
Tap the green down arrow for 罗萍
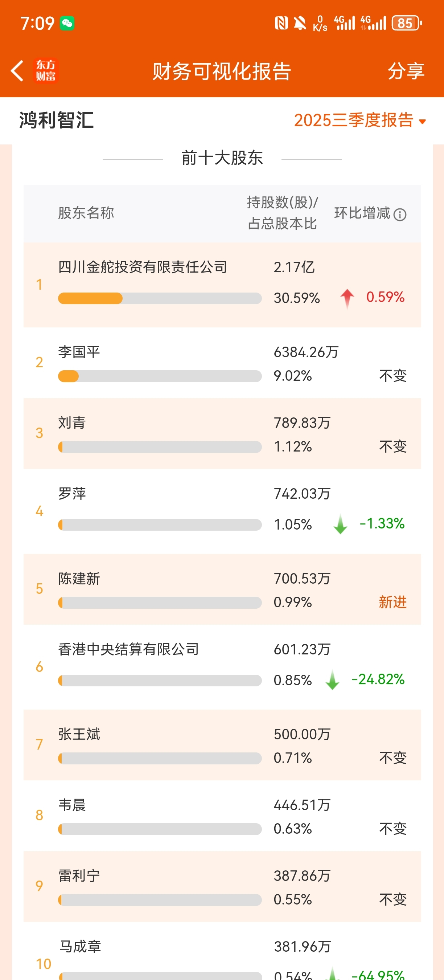click(340, 524)
